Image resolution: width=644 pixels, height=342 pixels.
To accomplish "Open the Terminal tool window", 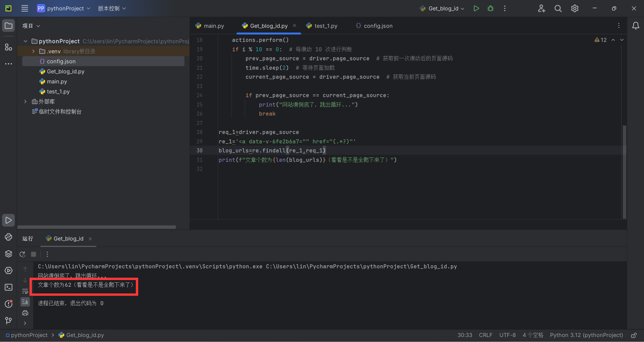I will pyautogui.click(x=8, y=287).
